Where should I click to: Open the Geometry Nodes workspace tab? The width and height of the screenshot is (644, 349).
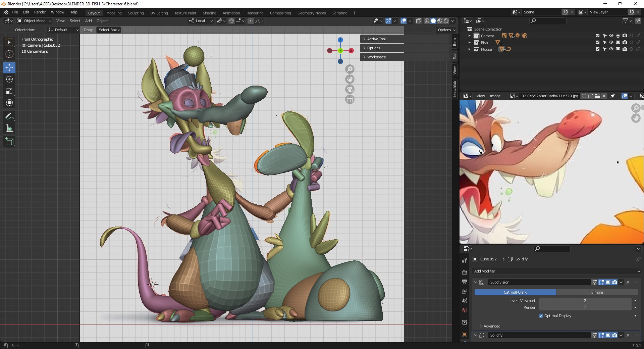coord(311,13)
